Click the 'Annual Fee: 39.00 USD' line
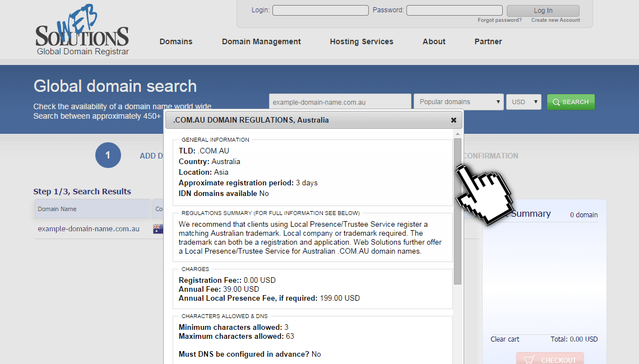Viewport: 639px width, 364px height. [219, 289]
